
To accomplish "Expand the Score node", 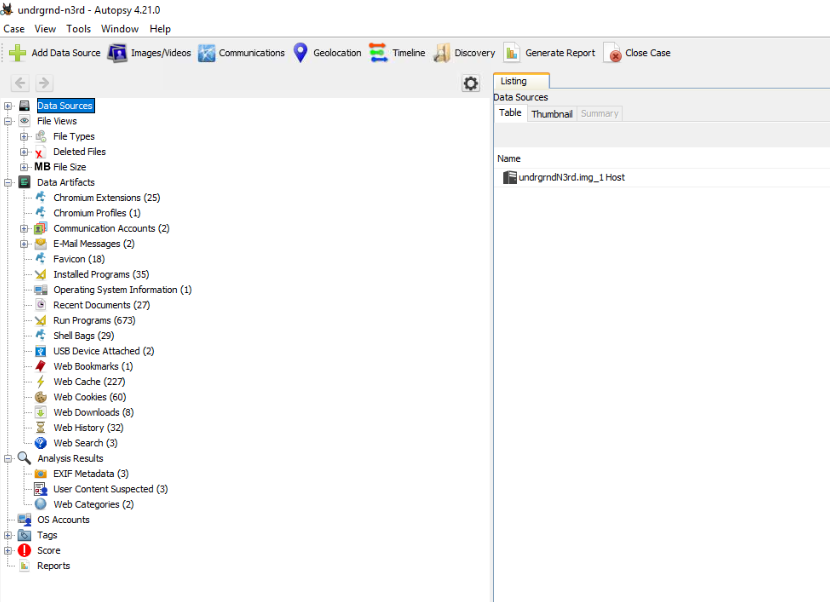I will pyautogui.click(x=8, y=551).
